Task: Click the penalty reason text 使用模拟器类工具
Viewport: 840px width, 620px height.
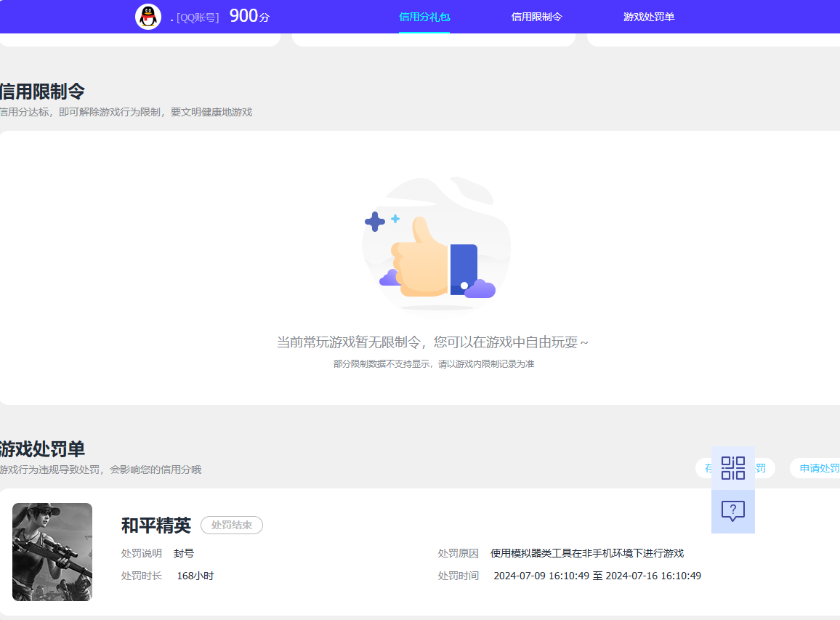Action: click(x=587, y=554)
